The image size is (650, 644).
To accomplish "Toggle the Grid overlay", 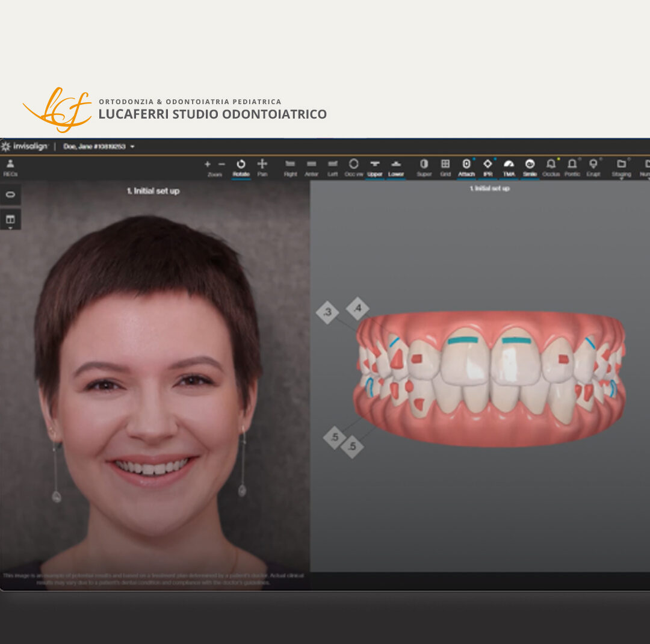I will point(445,164).
